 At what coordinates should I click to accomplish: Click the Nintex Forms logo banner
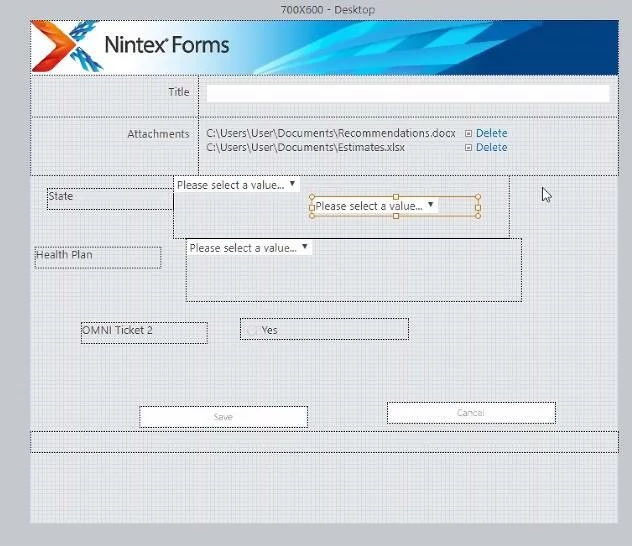pos(324,48)
